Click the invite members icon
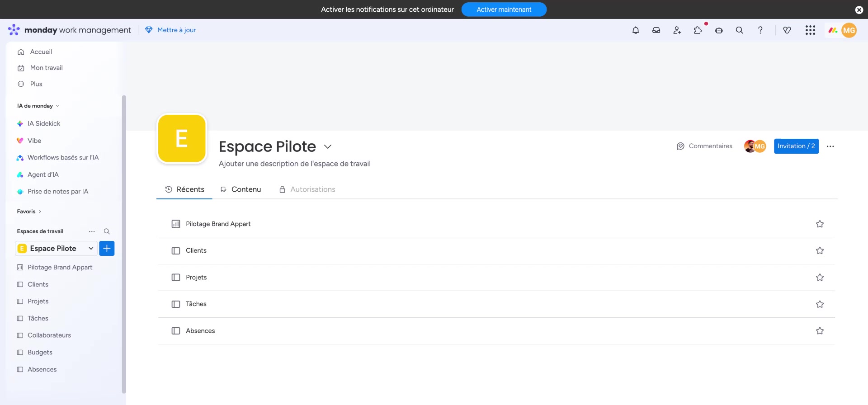868x405 pixels. click(677, 30)
